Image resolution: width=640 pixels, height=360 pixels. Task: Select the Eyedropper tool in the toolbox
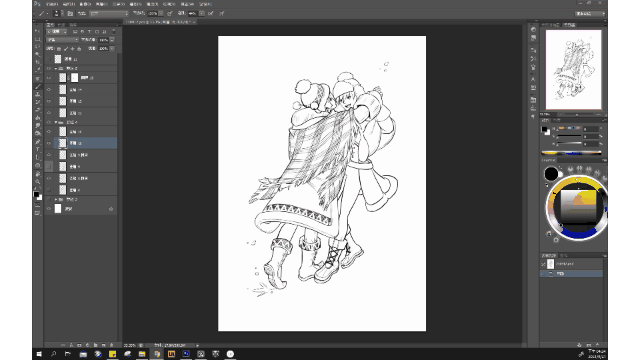pos(38,70)
